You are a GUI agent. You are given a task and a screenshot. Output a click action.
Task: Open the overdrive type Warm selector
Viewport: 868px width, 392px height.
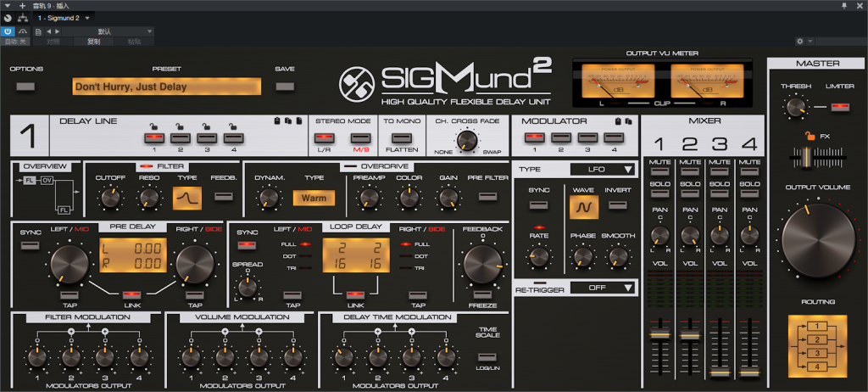coord(314,198)
